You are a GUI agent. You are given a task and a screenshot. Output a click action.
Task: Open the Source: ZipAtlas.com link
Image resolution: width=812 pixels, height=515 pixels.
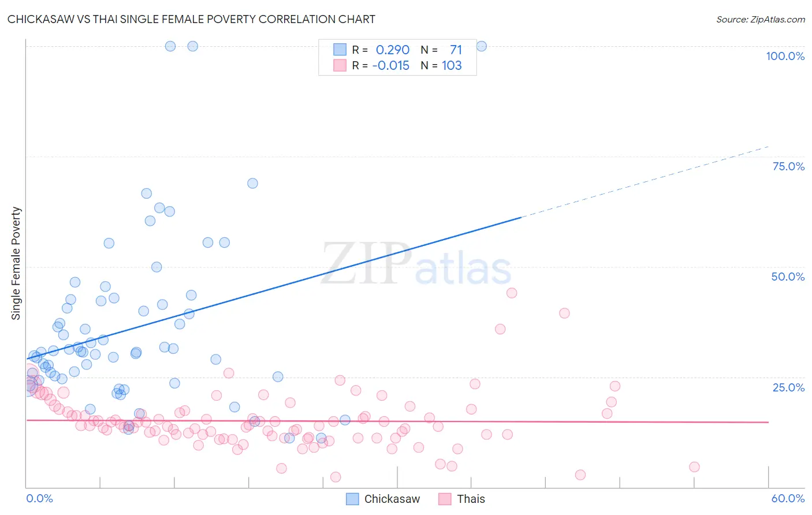click(760, 19)
